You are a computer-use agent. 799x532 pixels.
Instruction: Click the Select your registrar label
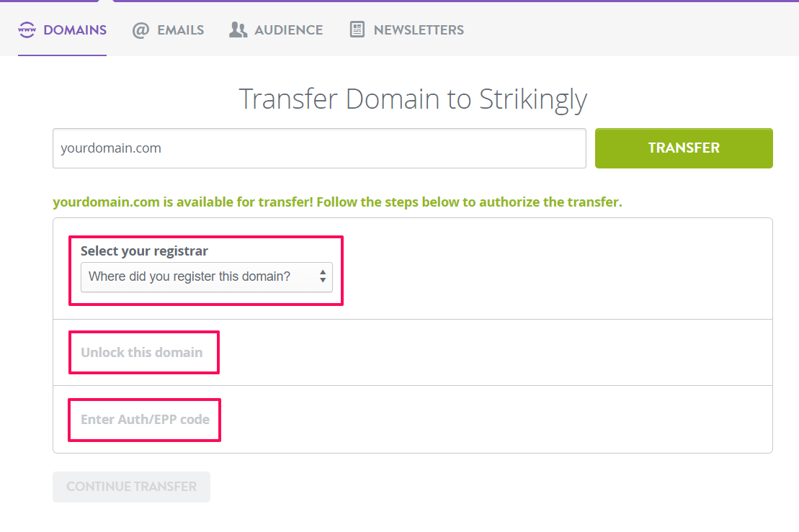(144, 251)
